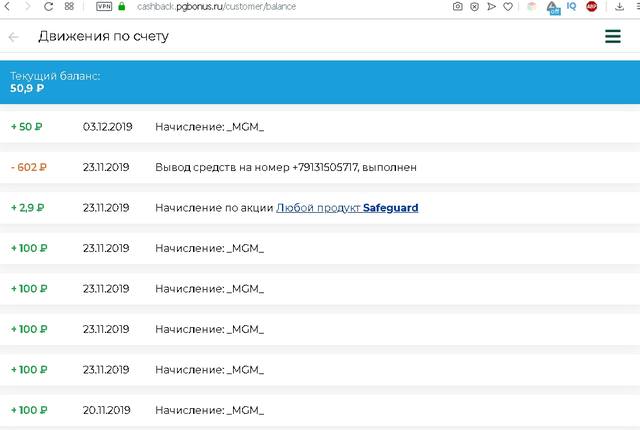This screenshot has width=640, height=430.
Task: Click the browser back navigation arrow
Action: click(x=6, y=6)
